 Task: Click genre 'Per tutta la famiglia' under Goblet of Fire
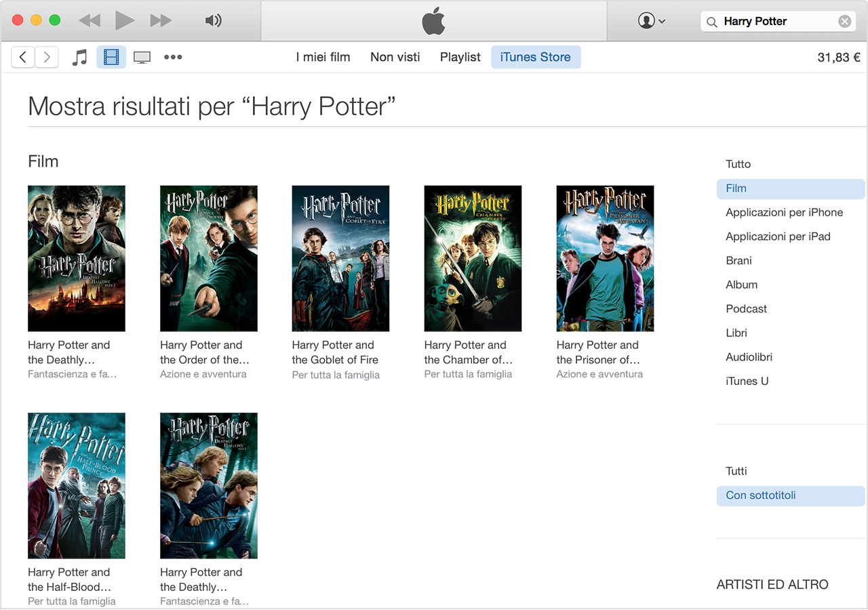[x=336, y=375]
